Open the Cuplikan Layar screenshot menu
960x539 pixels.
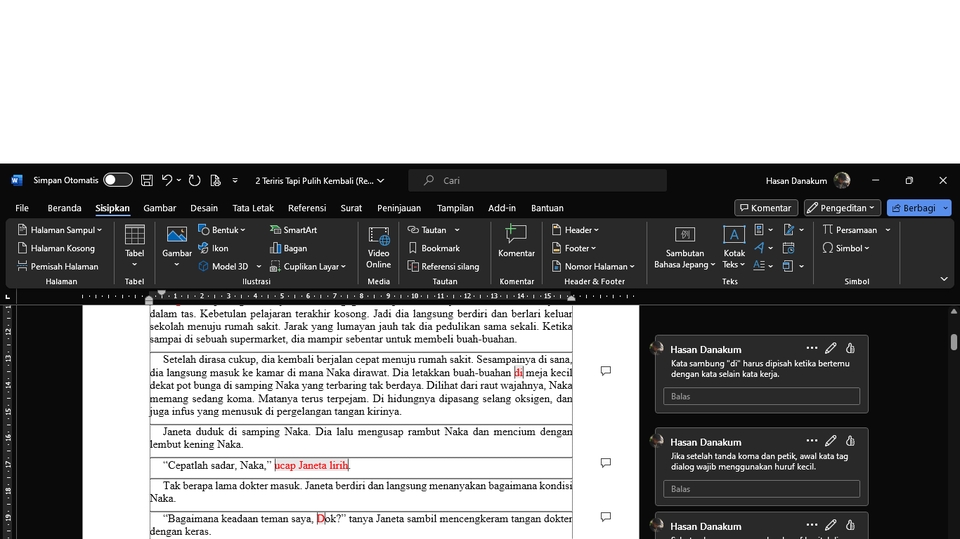point(308,266)
